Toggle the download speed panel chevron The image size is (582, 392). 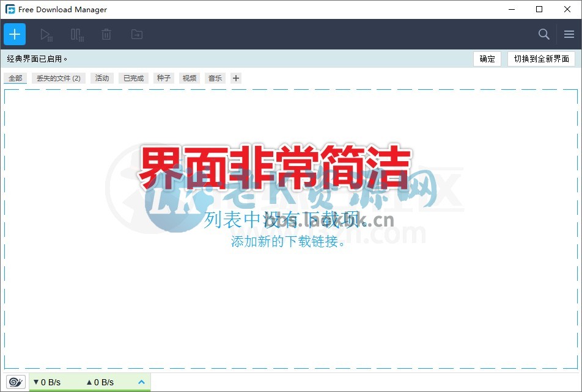click(x=141, y=382)
